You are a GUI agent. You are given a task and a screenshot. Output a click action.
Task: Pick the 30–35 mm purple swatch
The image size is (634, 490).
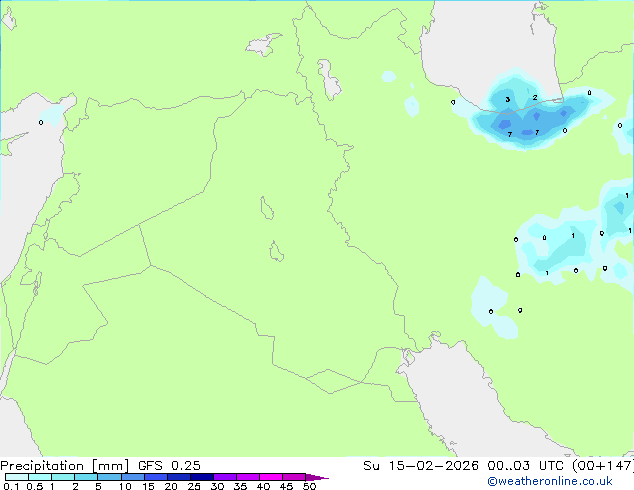(x=225, y=477)
